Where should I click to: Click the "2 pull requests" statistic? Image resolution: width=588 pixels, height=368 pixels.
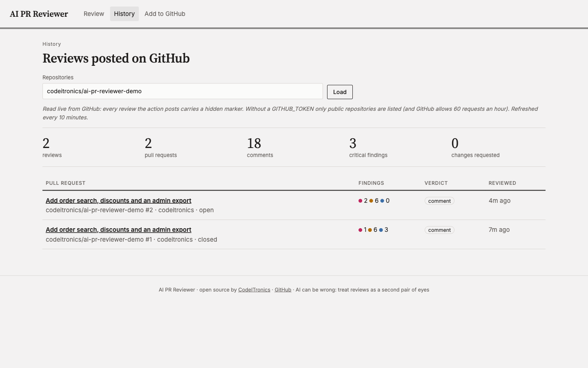161,148
